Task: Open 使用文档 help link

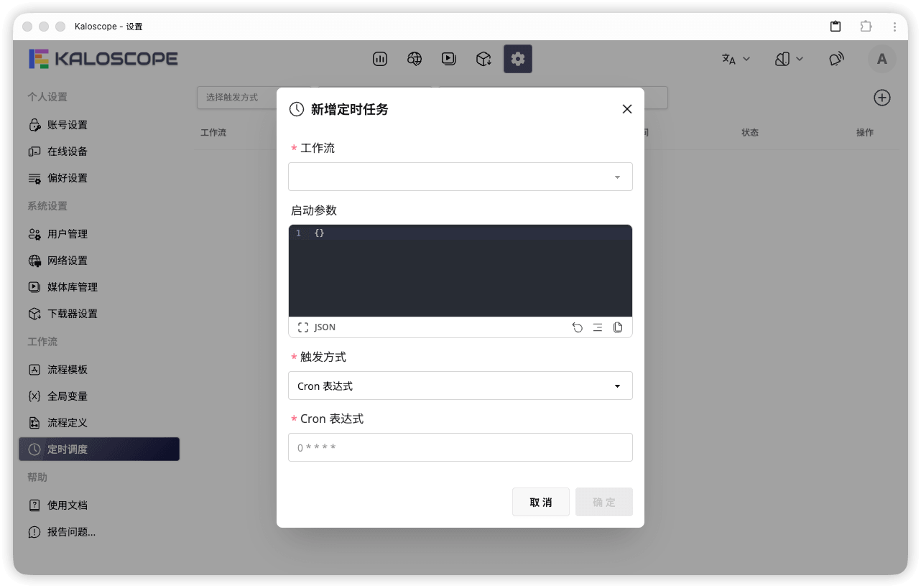Action: [99, 505]
